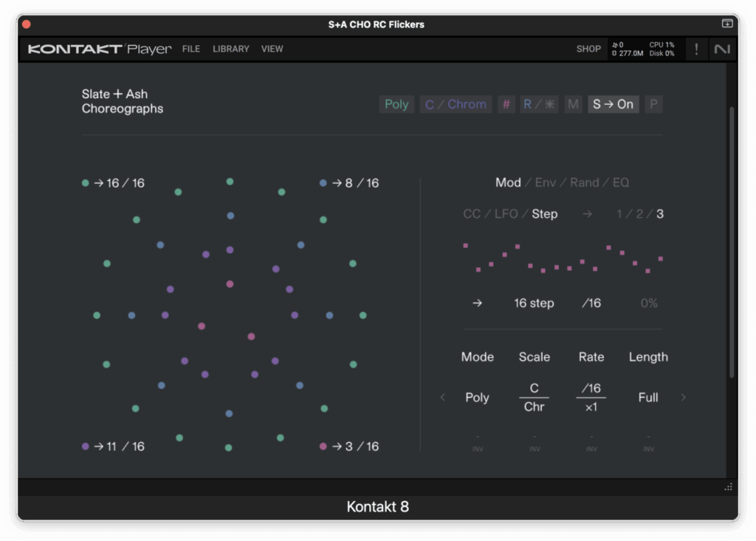The image size is (756, 541).
Task: Switch to the Env tab
Action: tap(545, 182)
